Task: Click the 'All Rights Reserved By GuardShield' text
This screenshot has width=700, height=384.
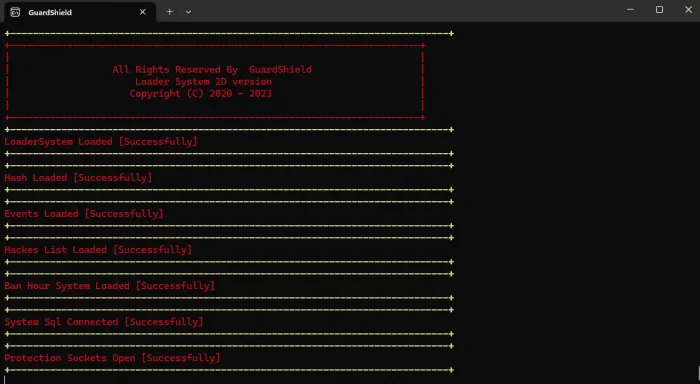Action: tap(212, 70)
